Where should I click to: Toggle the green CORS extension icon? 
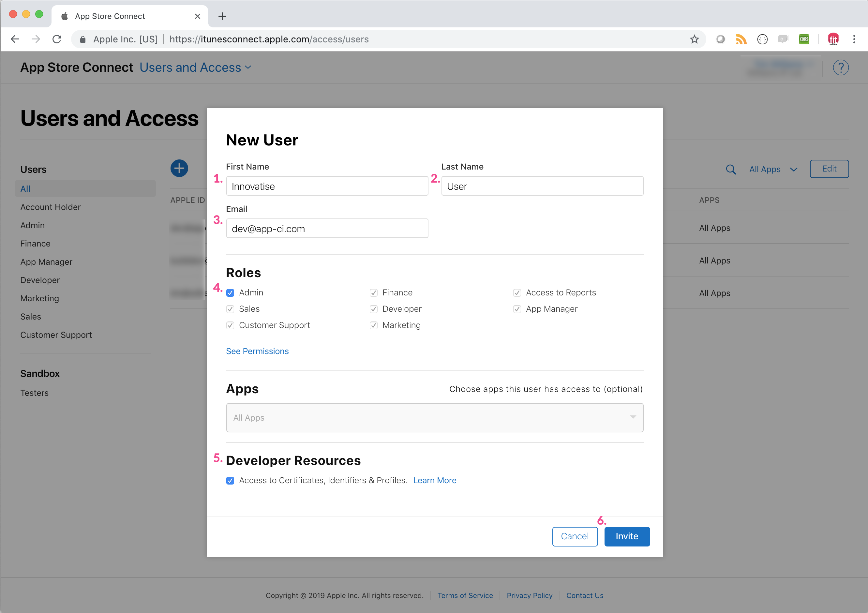804,39
